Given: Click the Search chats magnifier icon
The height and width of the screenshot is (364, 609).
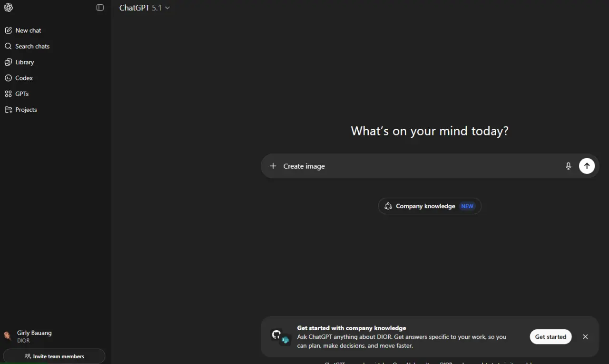Looking at the screenshot, I should coord(8,46).
